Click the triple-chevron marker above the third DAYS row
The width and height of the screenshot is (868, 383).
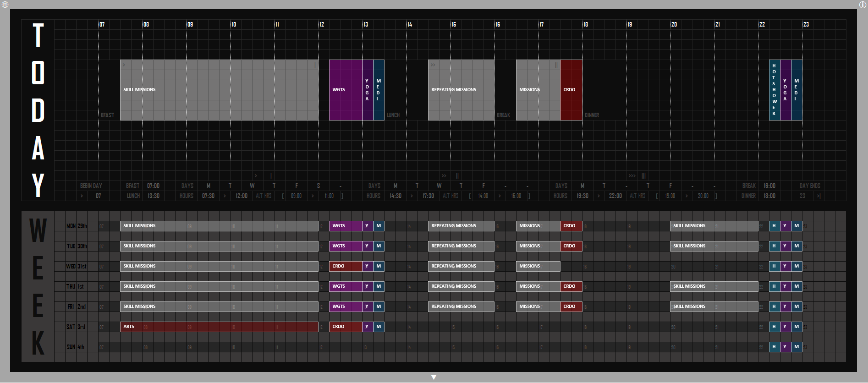(x=632, y=176)
